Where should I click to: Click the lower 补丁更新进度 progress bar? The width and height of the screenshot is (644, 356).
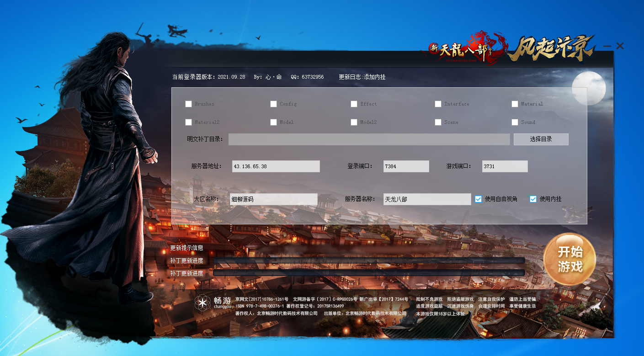[x=369, y=273]
